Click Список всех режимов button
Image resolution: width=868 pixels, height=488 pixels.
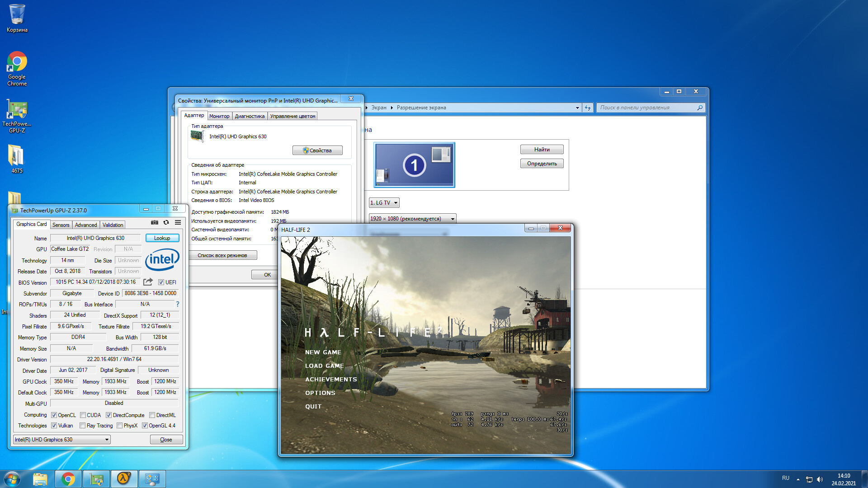222,255
